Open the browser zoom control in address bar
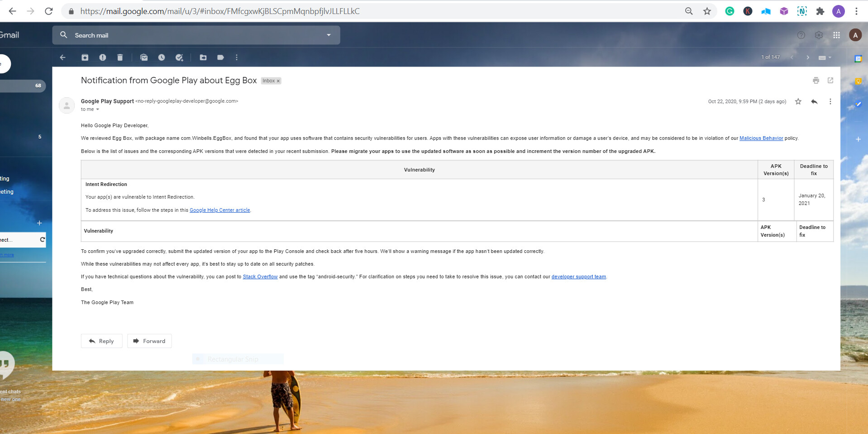868x434 pixels. [689, 11]
